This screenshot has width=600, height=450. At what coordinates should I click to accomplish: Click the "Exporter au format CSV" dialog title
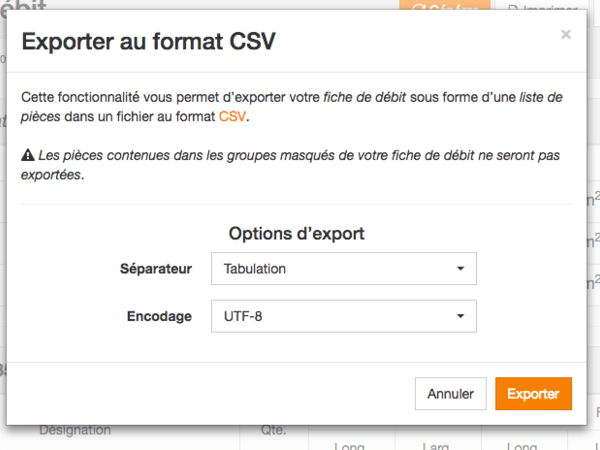point(148,42)
